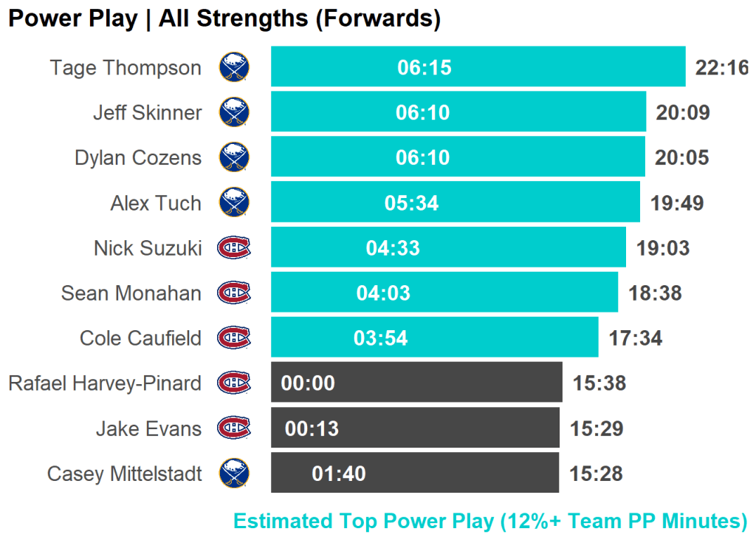The height and width of the screenshot is (540, 756).
Task: Click the Sabres logo beside Dylan Cozens
Action: click(x=234, y=157)
